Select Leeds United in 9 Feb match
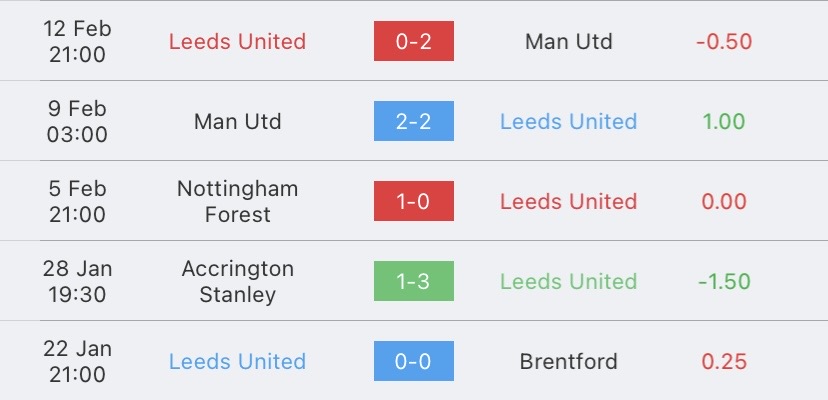 click(569, 122)
